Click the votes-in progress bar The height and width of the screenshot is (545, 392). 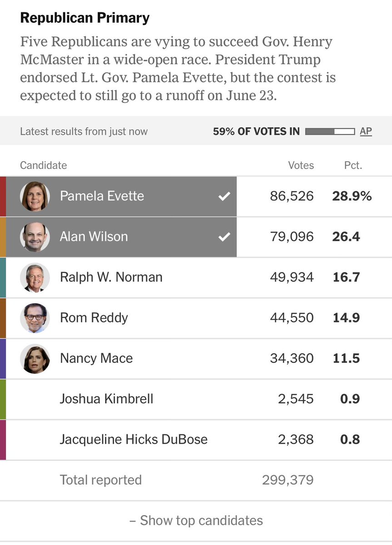point(330,132)
